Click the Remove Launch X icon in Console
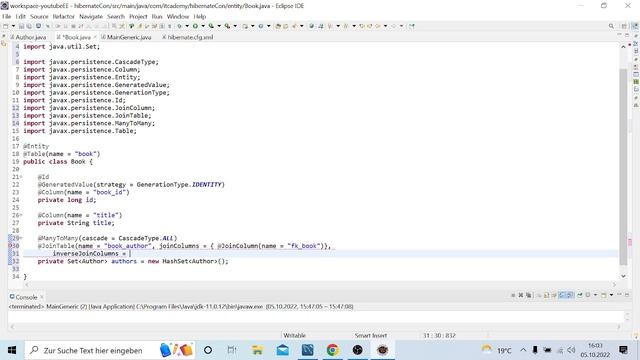Screen dimensions: 640x360 (x=521, y=295)
